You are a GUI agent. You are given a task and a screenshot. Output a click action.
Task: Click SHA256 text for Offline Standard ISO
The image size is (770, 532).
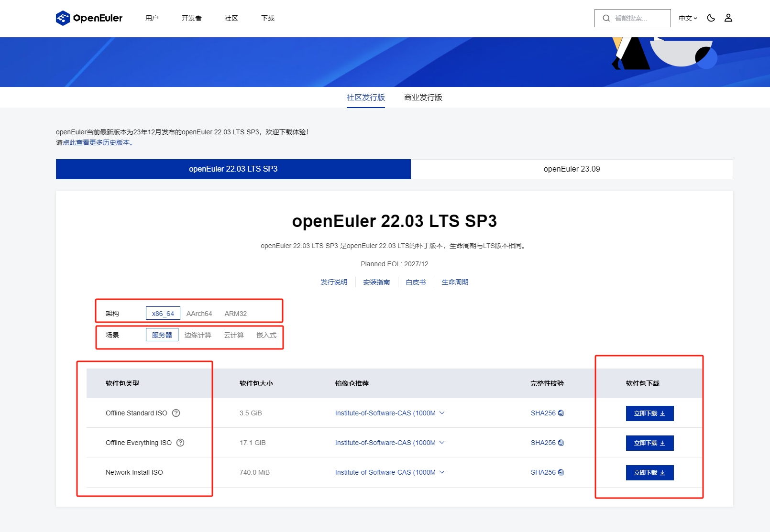[543, 413]
